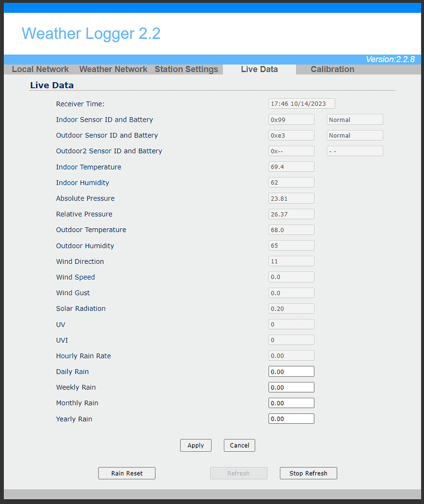This screenshot has height=504, width=424.
Task: Switch to the Local Network tab
Action: [39, 69]
